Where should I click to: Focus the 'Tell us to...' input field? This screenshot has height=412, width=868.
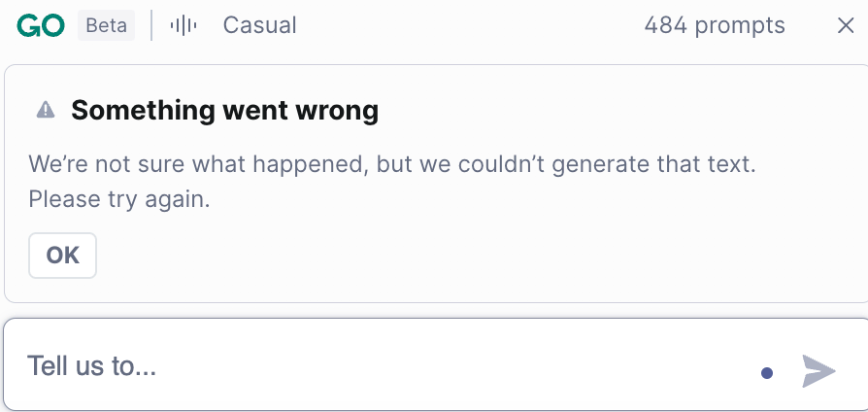tap(388, 366)
